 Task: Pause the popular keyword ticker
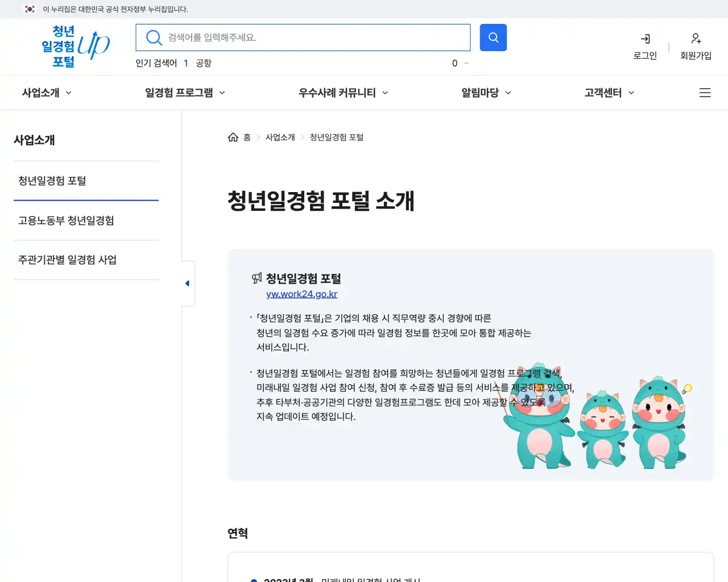point(465,63)
